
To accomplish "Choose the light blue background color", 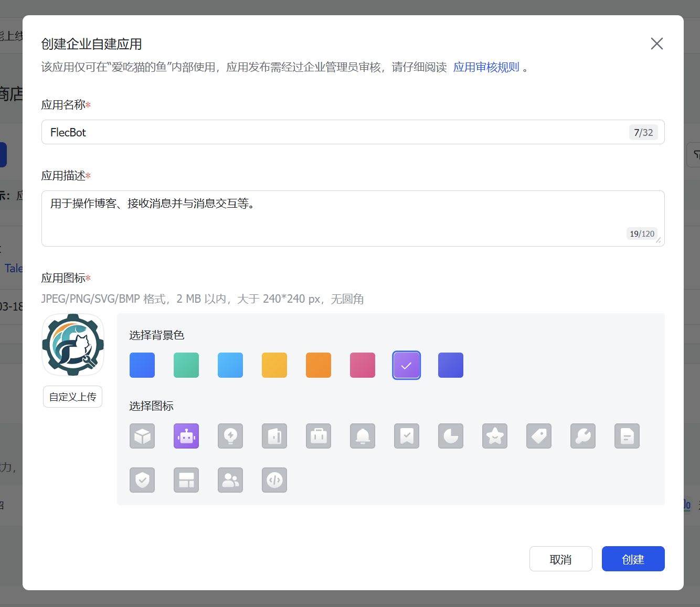I will (230, 365).
